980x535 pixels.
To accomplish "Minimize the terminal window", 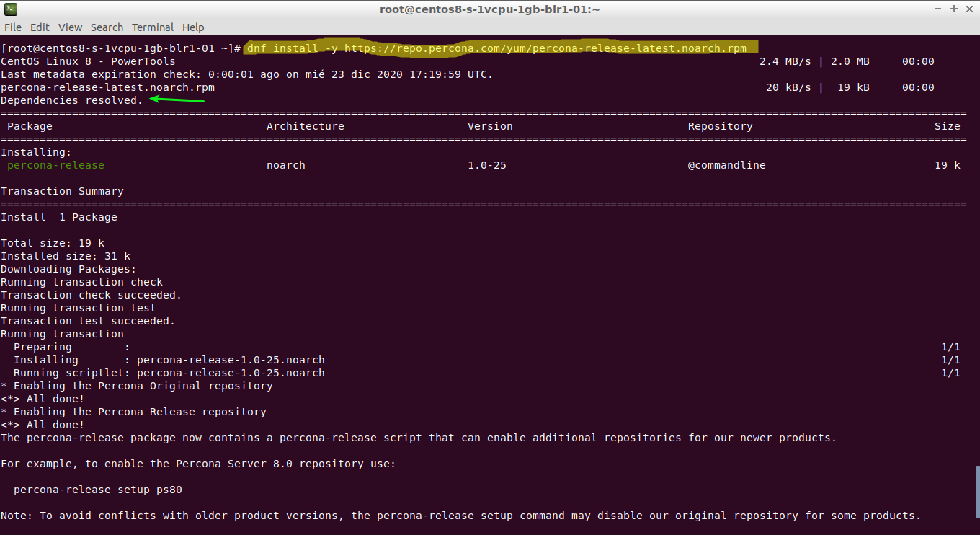I will [x=937, y=9].
